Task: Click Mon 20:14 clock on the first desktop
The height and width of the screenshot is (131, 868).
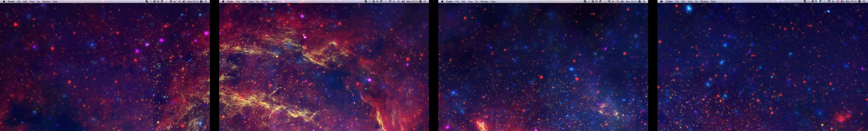Action: coord(193,2)
